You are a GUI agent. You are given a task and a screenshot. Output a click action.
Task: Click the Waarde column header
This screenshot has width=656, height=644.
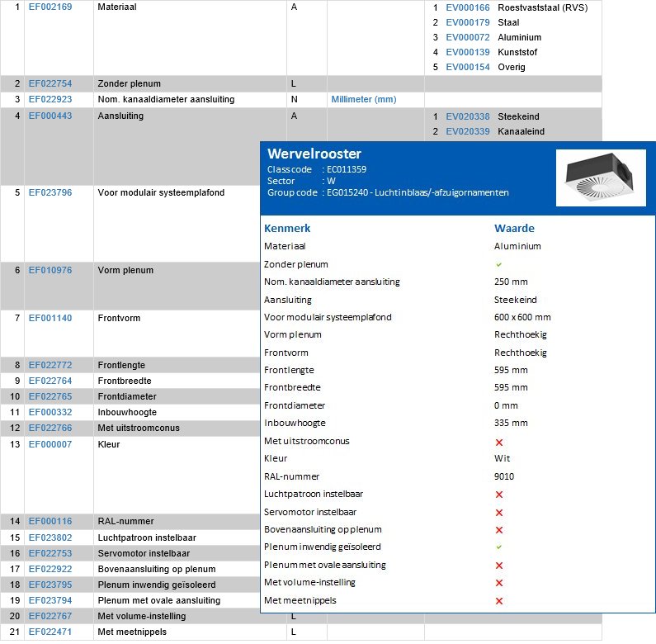coord(514,228)
